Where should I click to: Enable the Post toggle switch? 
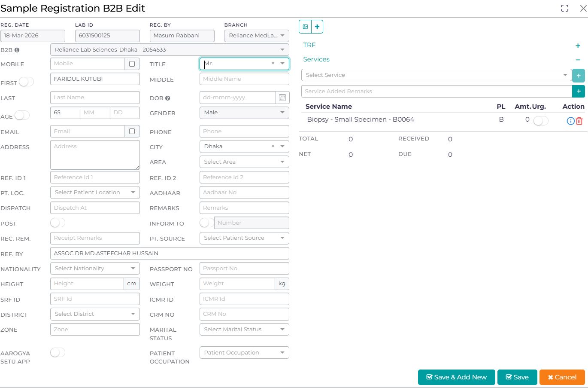[58, 223]
